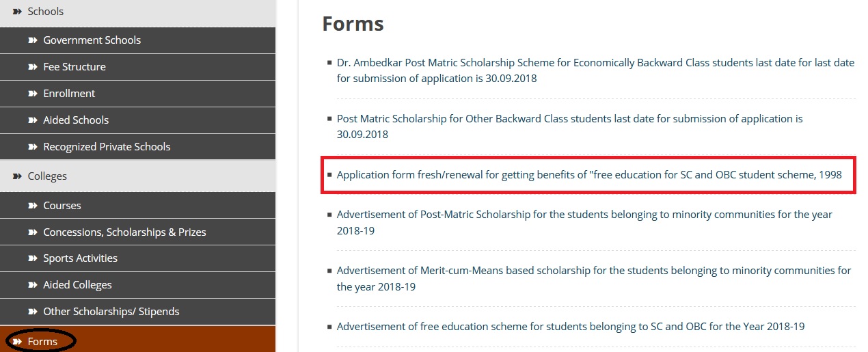This screenshot has height=352, width=868.
Task: Select Recognized Private Schools in sidebar
Action: click(107, 147)
